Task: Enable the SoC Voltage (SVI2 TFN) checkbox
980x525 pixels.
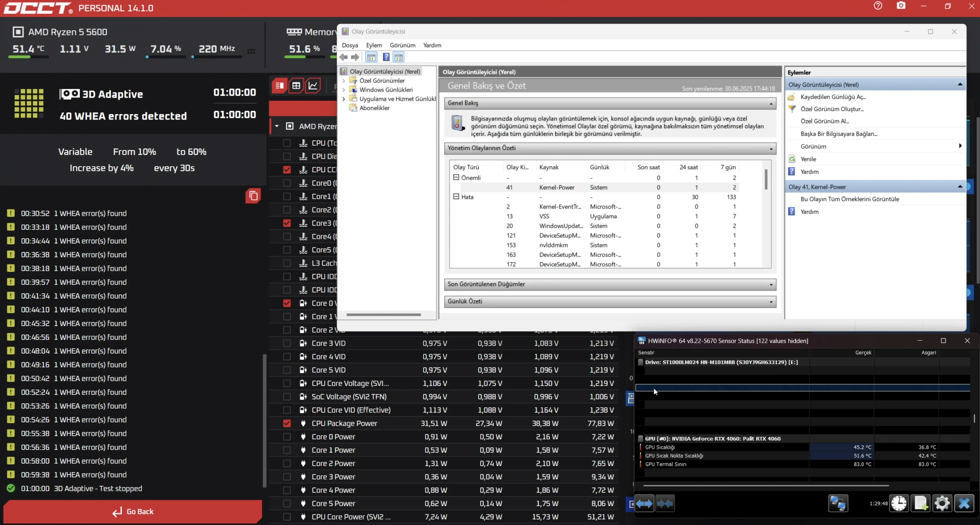Action: [287, 397]
